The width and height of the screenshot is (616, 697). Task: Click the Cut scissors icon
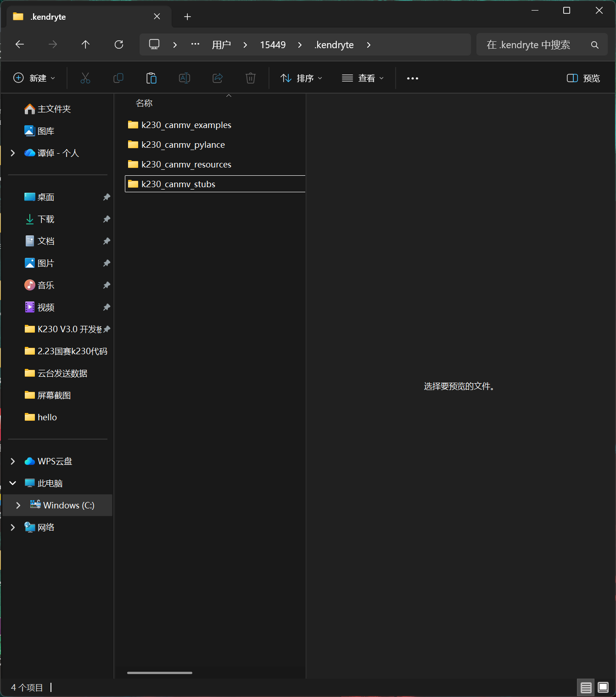point(85,78)
